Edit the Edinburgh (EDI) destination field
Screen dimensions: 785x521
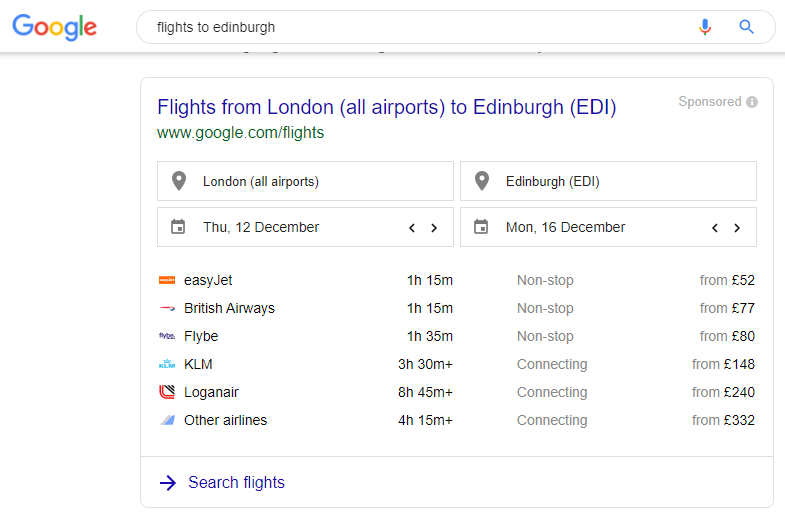(x=608, y=181)
